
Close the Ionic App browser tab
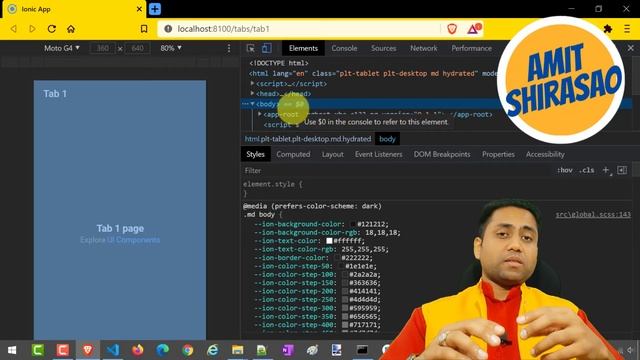tap(139, 9)
